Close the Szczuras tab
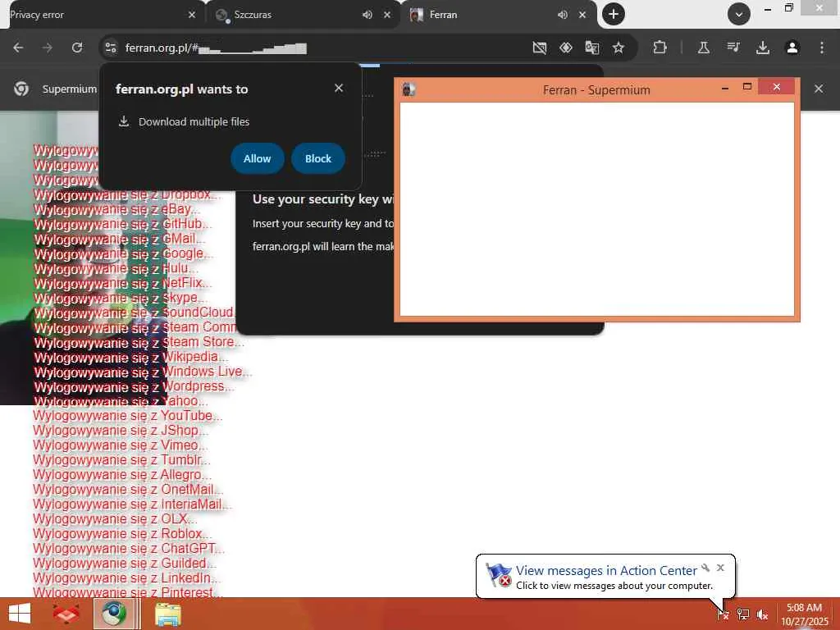Image resolution: width=840 pixels, height=630 pixels. pos(387,15)
